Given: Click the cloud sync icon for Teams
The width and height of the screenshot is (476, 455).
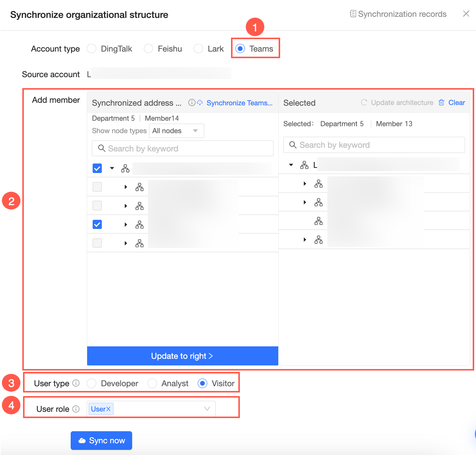Looking at the screenshot, I should 200,103.
